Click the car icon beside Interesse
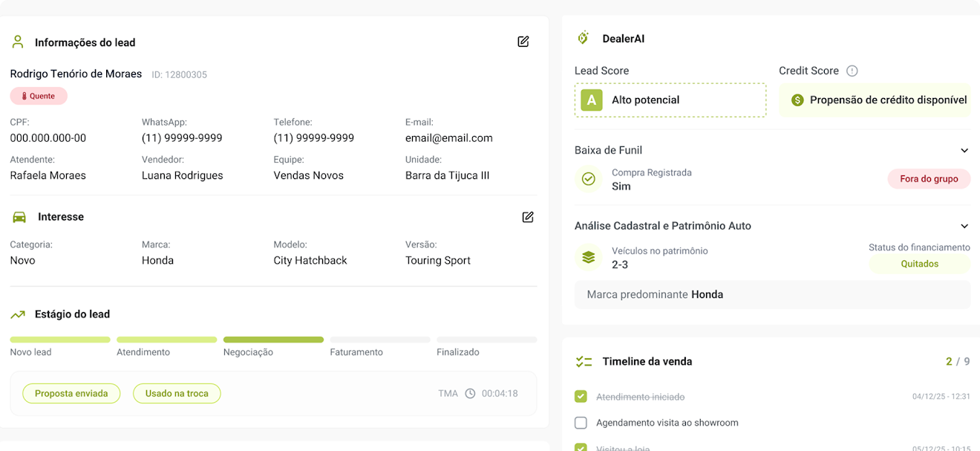Image resolution: width=980 pixels, height=451 pixels. point(19,217)
